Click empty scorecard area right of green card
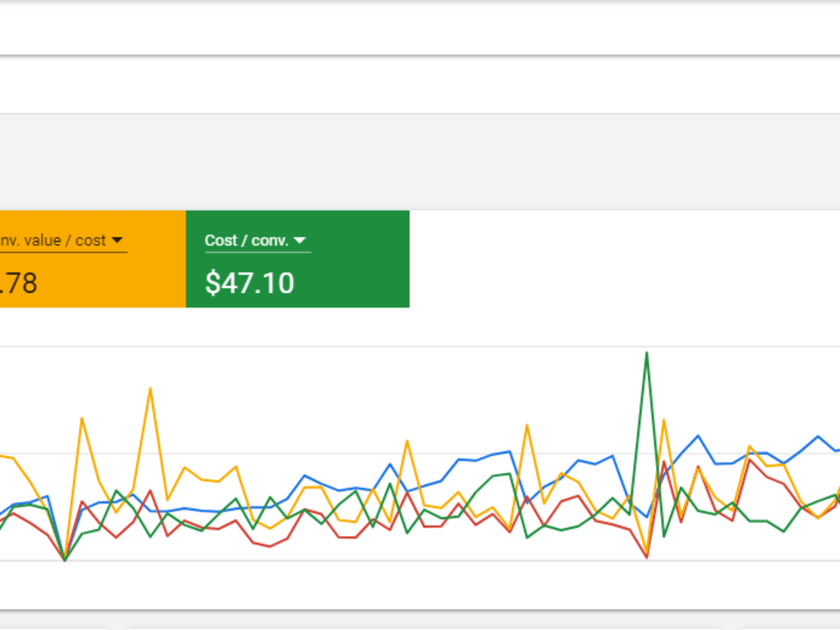The image size is (840, 630). click(625, 259)
